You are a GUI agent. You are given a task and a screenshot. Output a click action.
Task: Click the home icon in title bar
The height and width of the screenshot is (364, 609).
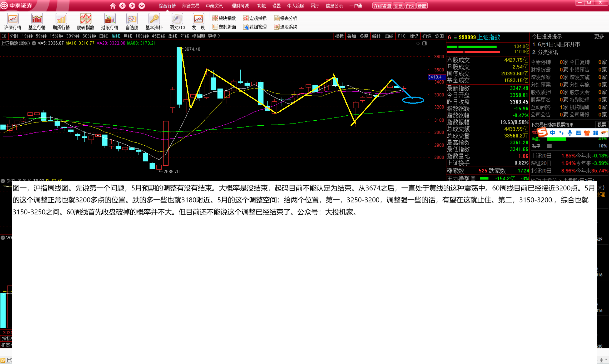coord(113,6)
